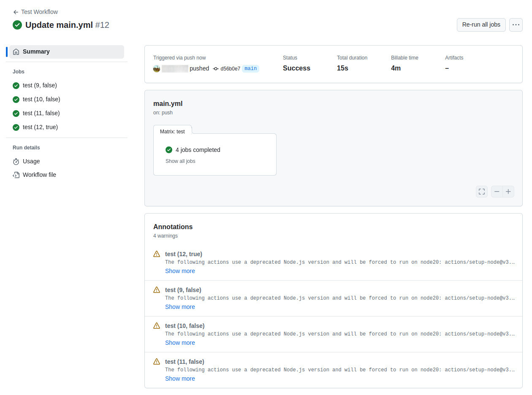This screenshot has height=395, width=532.
Task: Click the main branch label
Action: [250, 68]
